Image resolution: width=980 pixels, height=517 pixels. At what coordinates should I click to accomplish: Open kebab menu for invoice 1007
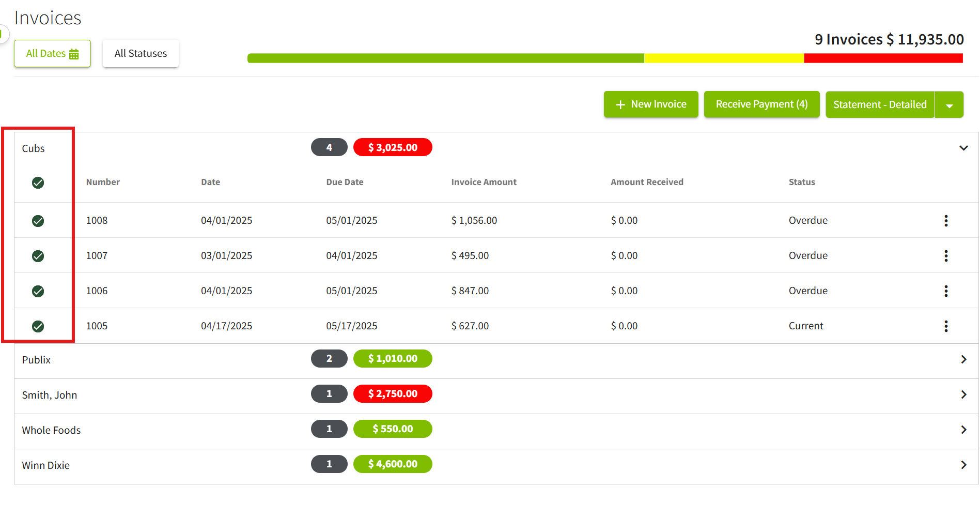946,256
